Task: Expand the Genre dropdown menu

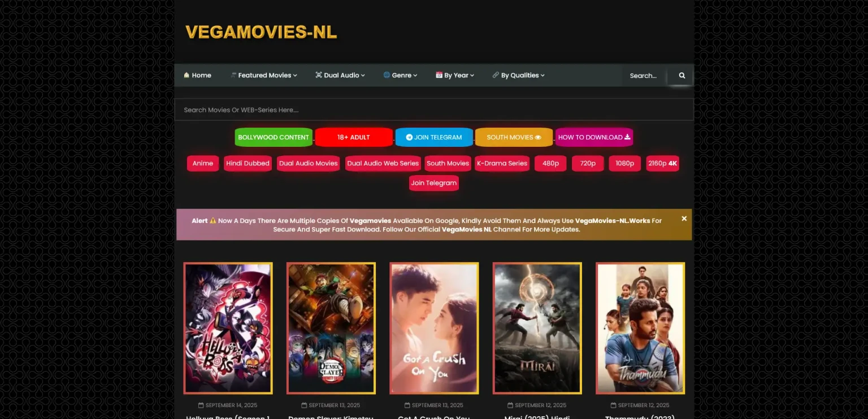Action: point(400,75)
